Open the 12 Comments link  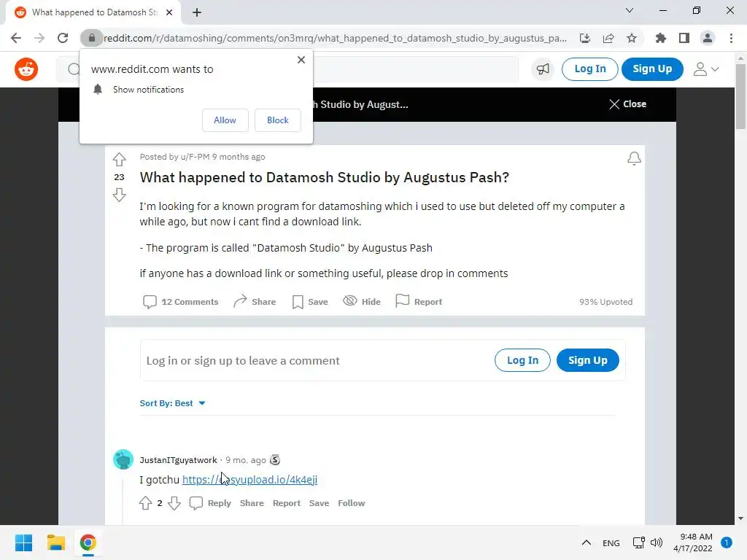pyautogui.click(x=181, y=302)
